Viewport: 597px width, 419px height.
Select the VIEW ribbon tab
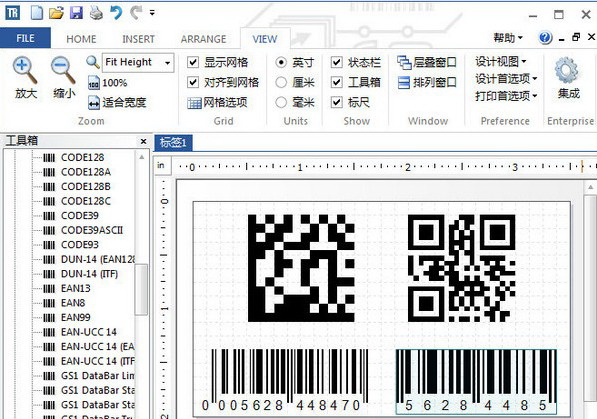coord(265,39)
